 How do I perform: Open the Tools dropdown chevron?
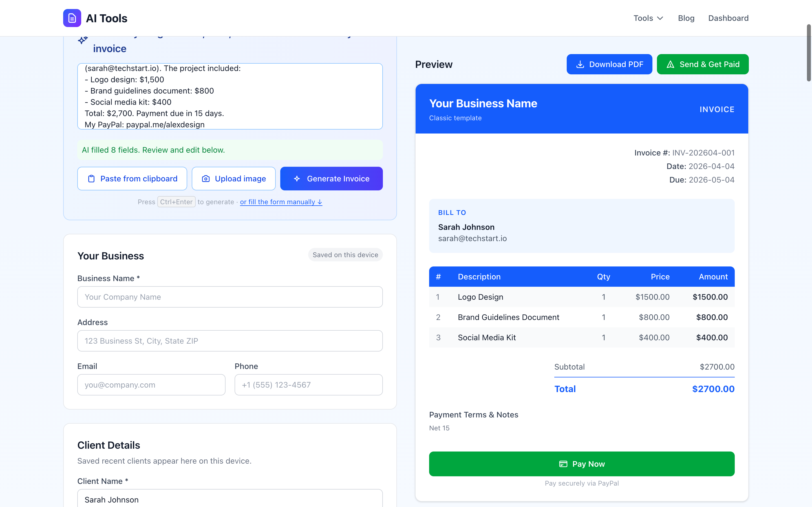pos(660,18)
